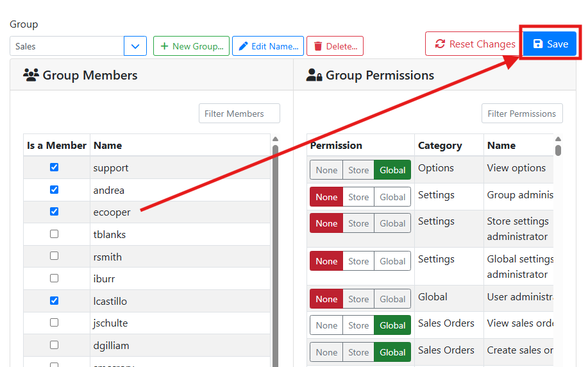Screen dimensions: 588x367
Task: Click the Filter Members input field
Action: pos(239,114)
